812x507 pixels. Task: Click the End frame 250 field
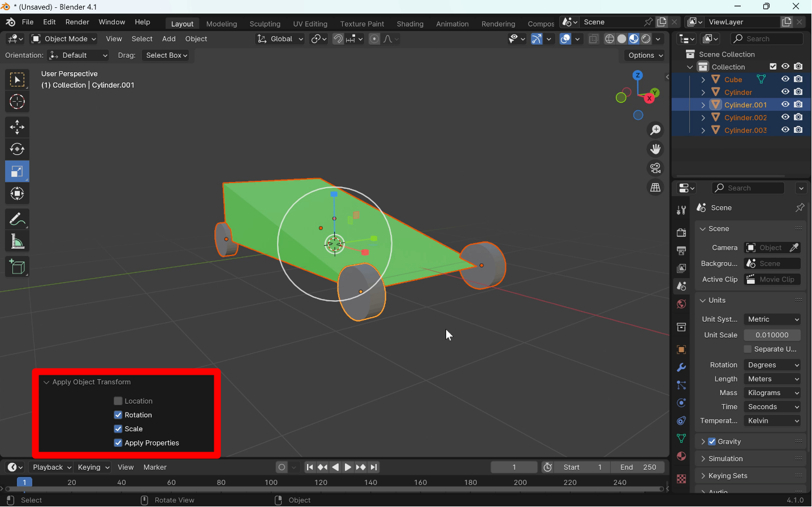[x=638, y=467]
